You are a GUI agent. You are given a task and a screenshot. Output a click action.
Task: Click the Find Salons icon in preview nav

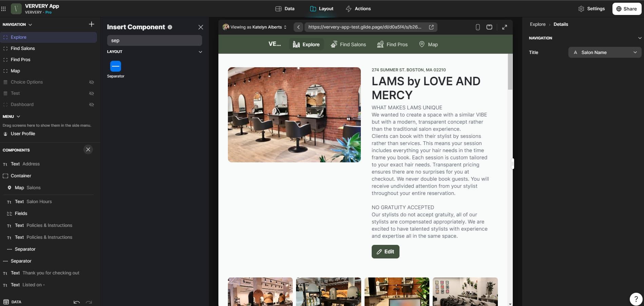pyautogui.click(x=334, y=44)
